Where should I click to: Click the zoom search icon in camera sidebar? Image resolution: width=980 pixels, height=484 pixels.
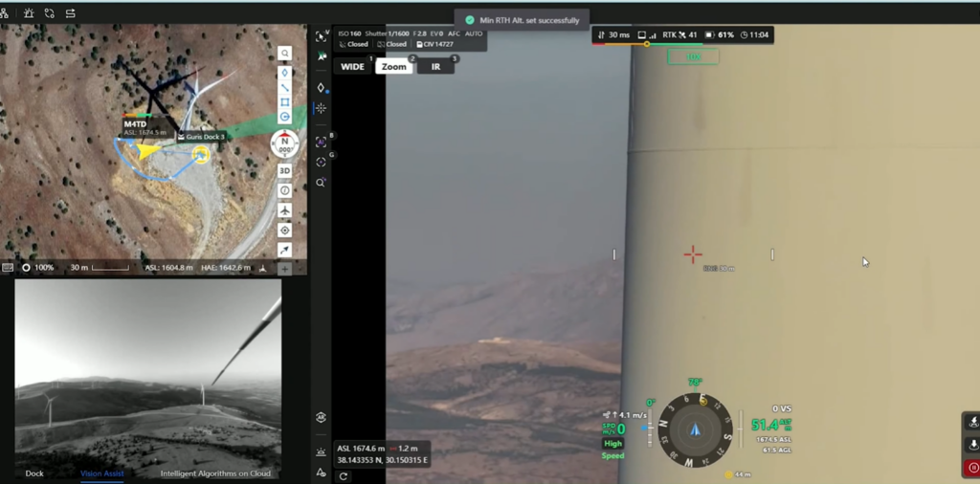click(322, 183)
